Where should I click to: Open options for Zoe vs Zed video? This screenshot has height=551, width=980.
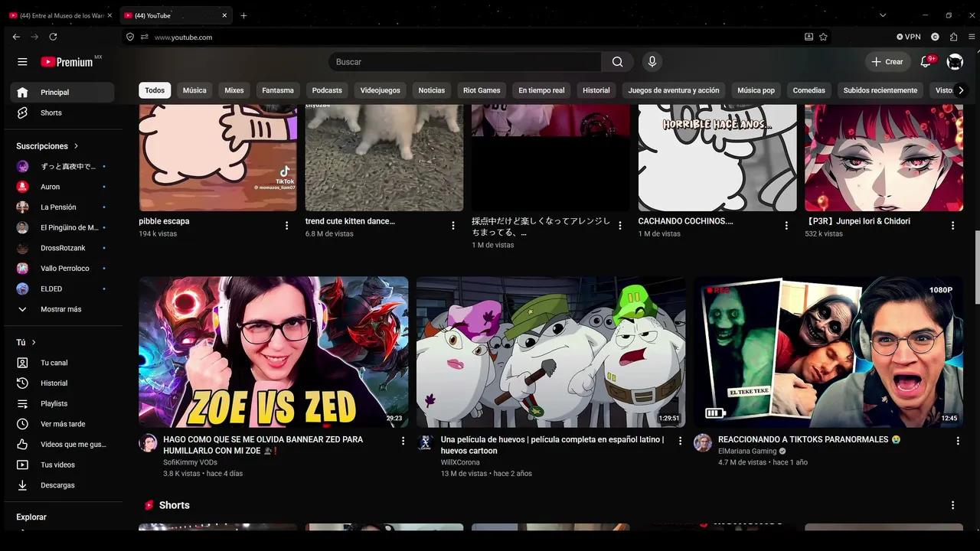point(403,441)
